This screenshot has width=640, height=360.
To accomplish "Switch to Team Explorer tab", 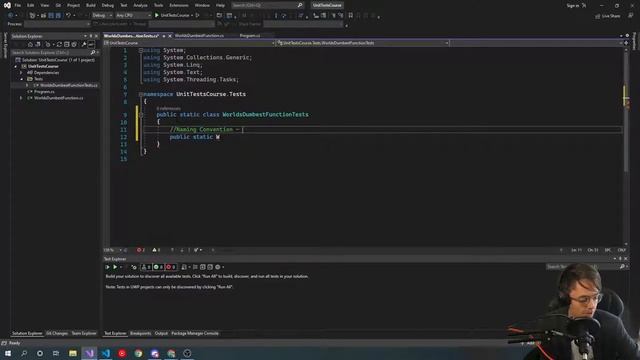I will [84, 333].
